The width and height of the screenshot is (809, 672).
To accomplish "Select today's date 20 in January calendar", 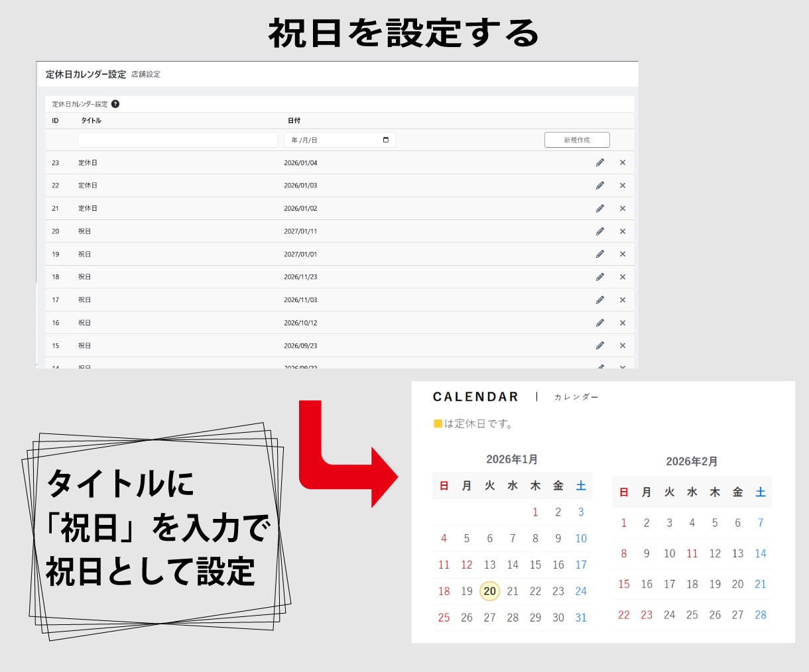I will [x=489, y=591].
